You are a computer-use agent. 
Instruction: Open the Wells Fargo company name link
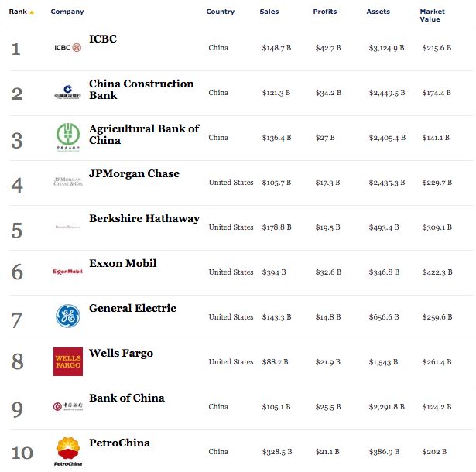click(x=121, y=354)
